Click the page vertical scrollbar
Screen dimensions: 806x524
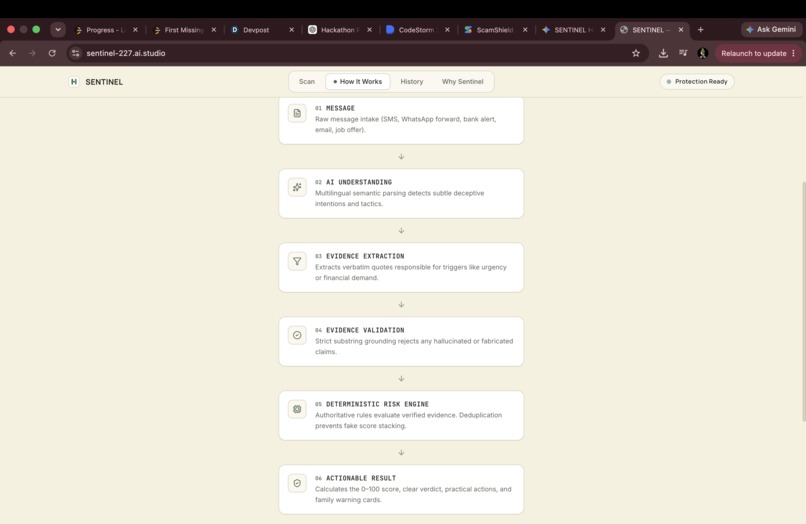[x=803, y=301]
